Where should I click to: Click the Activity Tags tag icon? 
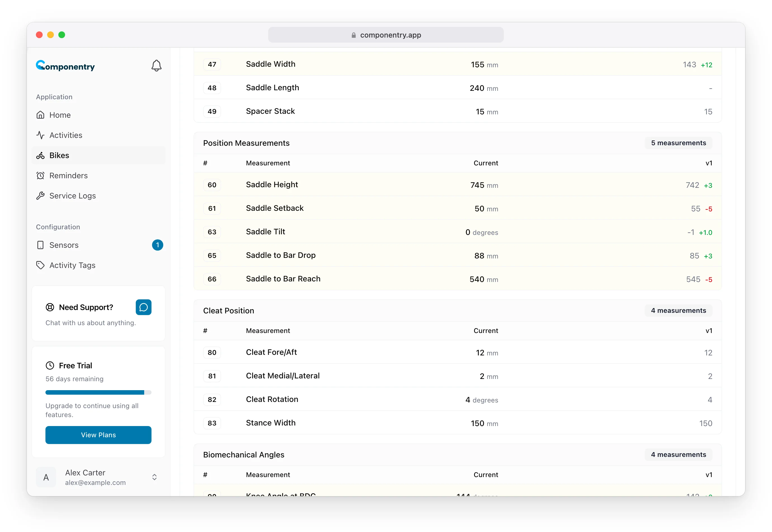point(40,265)
